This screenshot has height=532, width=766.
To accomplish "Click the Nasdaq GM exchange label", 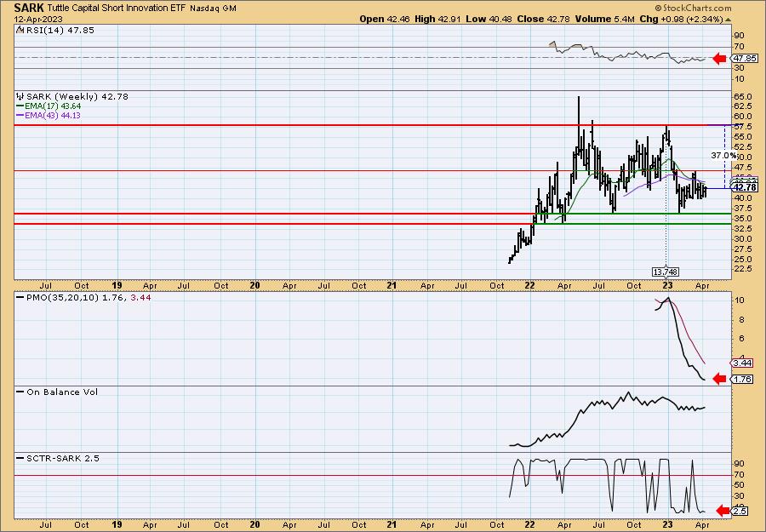I will (x=213, y=9).
